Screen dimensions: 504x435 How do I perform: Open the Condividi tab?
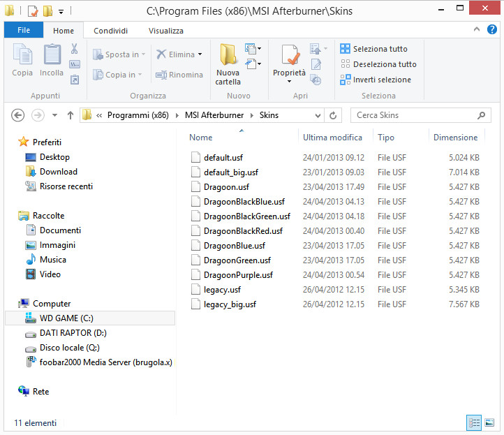pos(110,31)
